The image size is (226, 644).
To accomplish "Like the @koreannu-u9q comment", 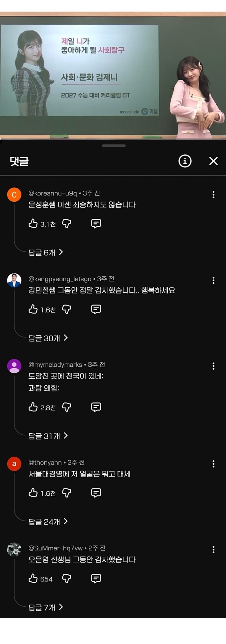I will [33, 223].
